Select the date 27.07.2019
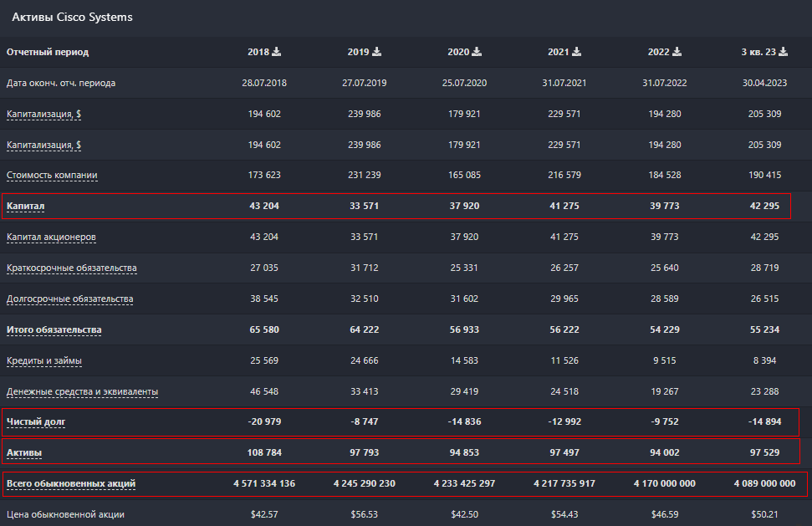The height and width of the screenshot is (526, 812). pyautogui.click(x=364, y=83)
